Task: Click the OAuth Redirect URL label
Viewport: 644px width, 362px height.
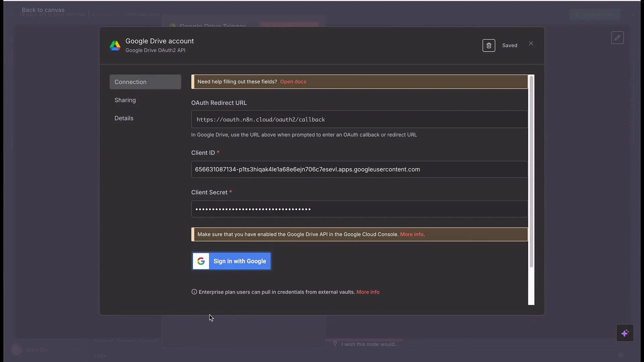Action: click(x=219, y=103)
